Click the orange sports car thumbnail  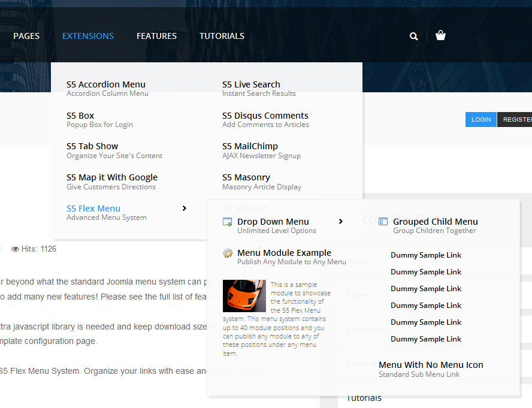[x=244, y=295]
